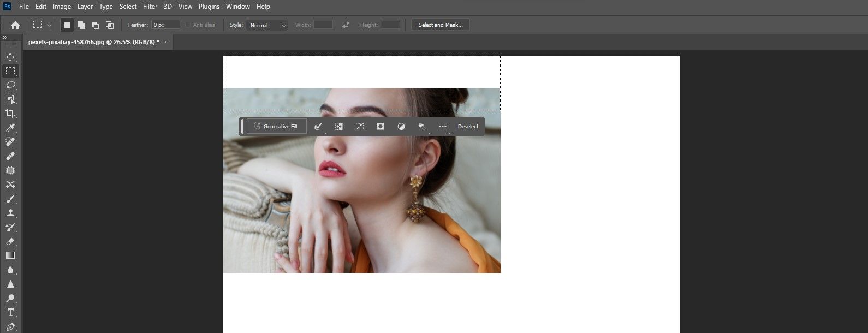Enable Subtract from Selection mode

pyautogui.click(x=95, y=25)
